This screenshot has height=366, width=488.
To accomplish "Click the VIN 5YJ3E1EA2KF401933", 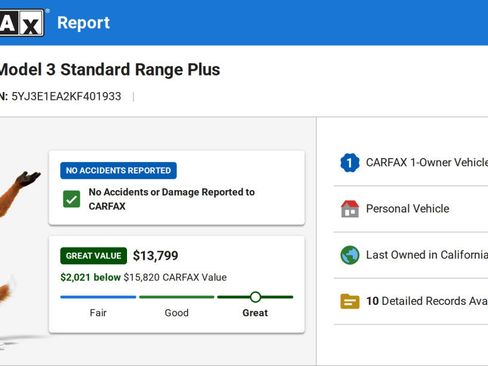I will (x=66, y=96).
